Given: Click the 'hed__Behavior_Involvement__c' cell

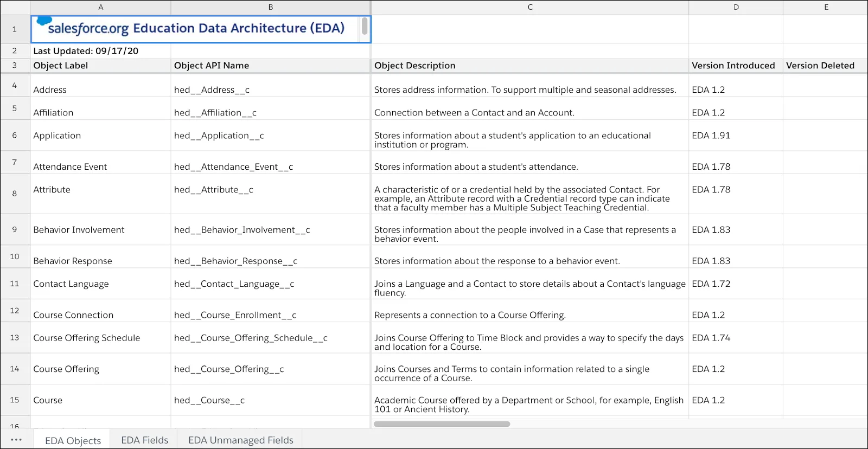Looking at the screenshot, I should (x=271, y=230).
